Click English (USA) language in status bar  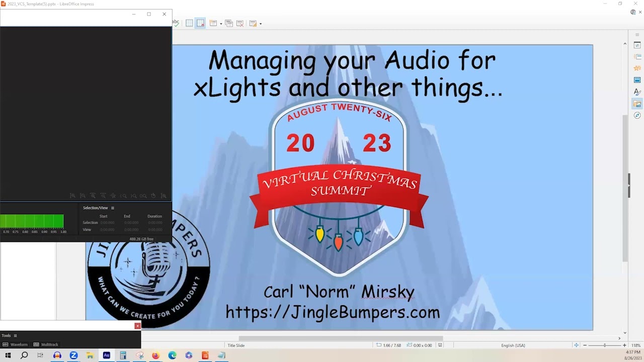point(513,345)
